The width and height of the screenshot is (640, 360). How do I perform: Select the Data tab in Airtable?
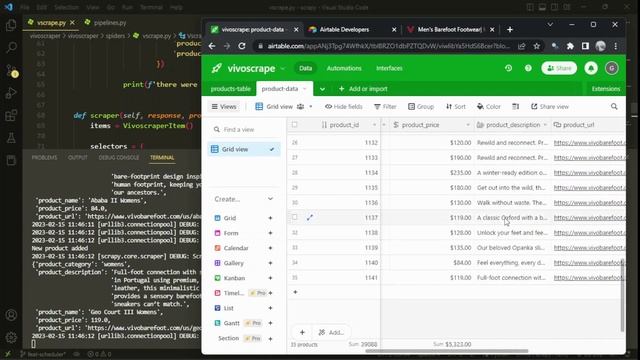point(305,68)
